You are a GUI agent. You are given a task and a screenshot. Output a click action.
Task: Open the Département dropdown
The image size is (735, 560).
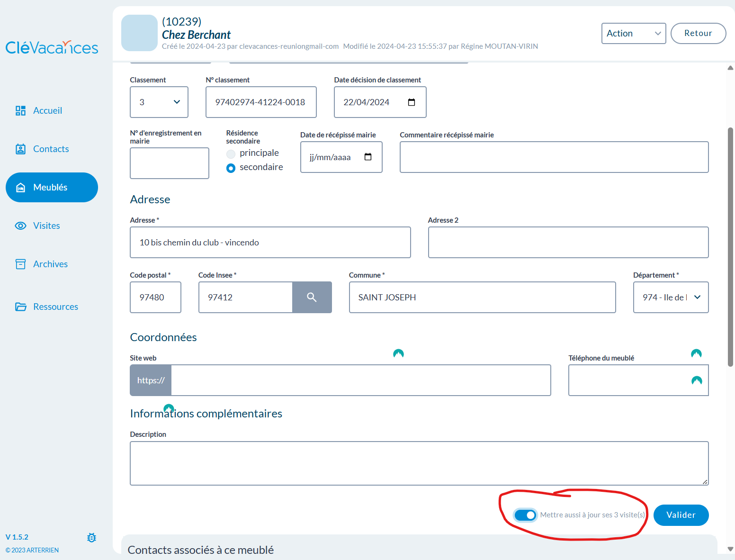[671, 297]
